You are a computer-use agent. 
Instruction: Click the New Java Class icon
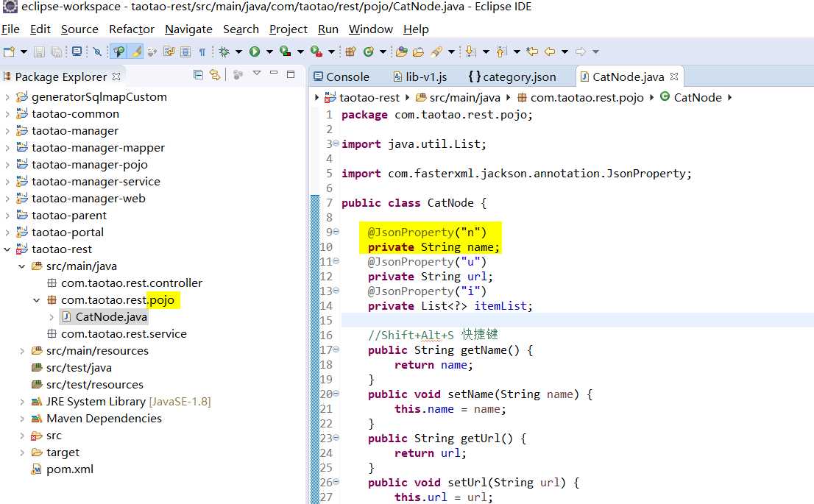tap(369, 52)
